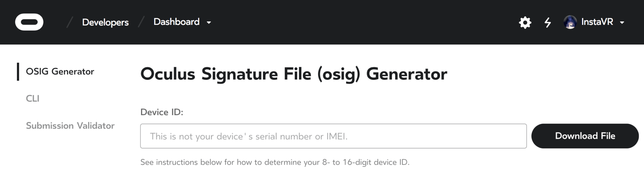This screenshot has height=175, width=644.
Task: Click the 8- to 16-digit device ID instructions text
Action: tap(275, 162)
